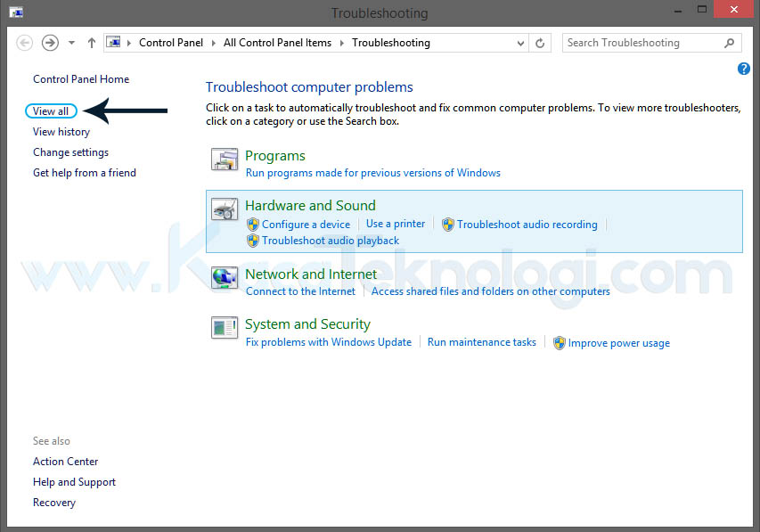Open Action Center under See also
This screenshot has width=760, height=532.
pos(65,462)
